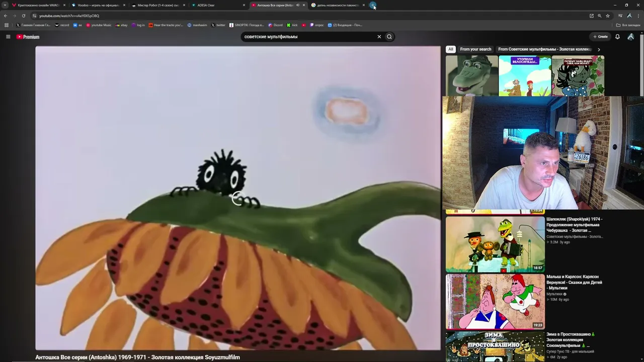Open the log in bookmark

click(138, 25)
